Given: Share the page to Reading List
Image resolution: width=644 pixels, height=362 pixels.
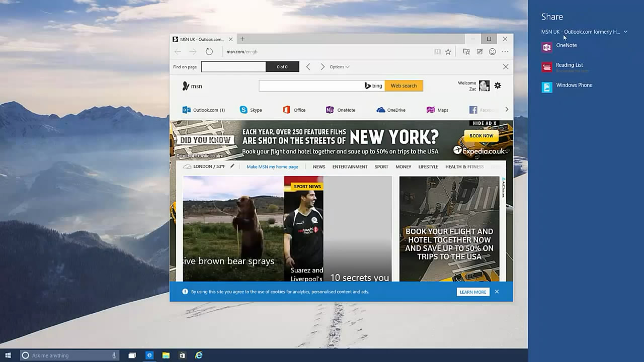Looking at the screenshot, I should pos(569,66).
